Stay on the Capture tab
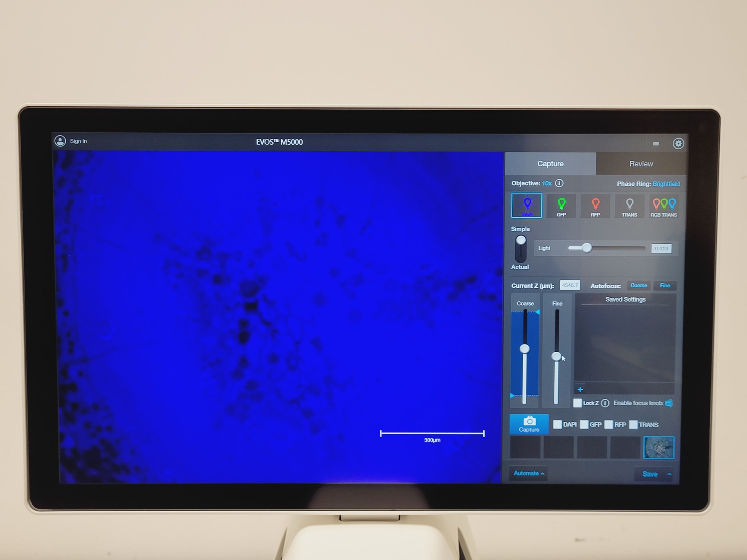 (550, 164)
